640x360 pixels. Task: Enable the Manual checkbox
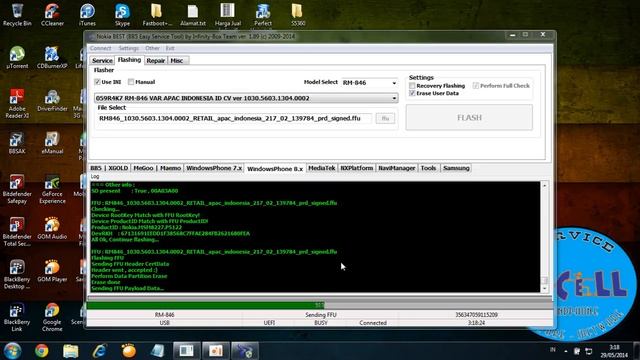(131, 82)
